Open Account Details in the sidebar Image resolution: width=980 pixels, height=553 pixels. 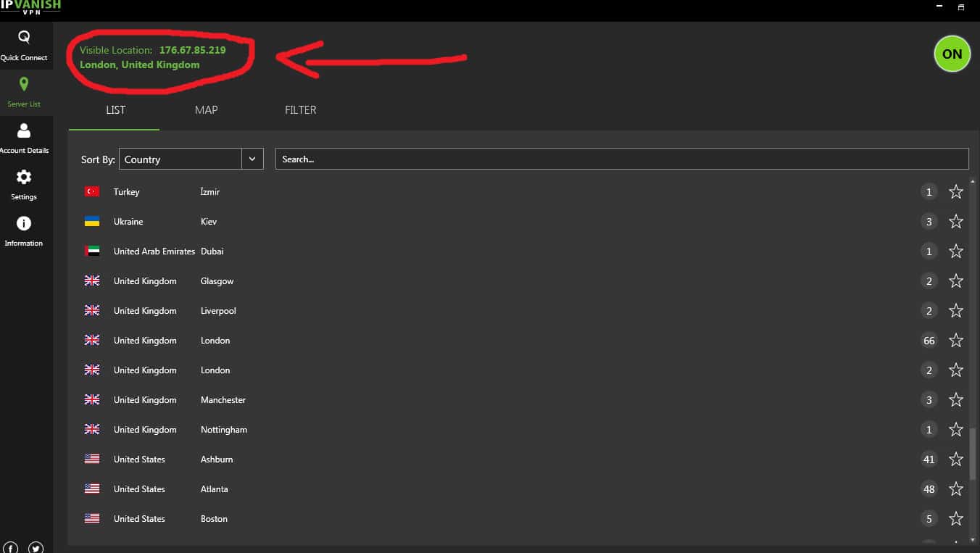pos(24,138)
